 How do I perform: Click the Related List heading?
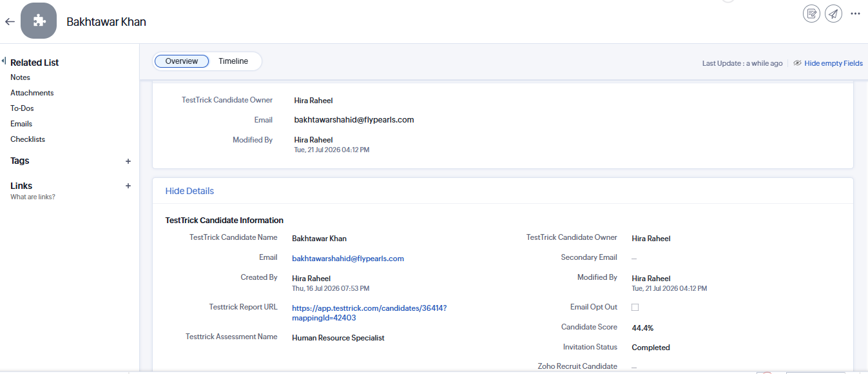click(x=34, y=63)
